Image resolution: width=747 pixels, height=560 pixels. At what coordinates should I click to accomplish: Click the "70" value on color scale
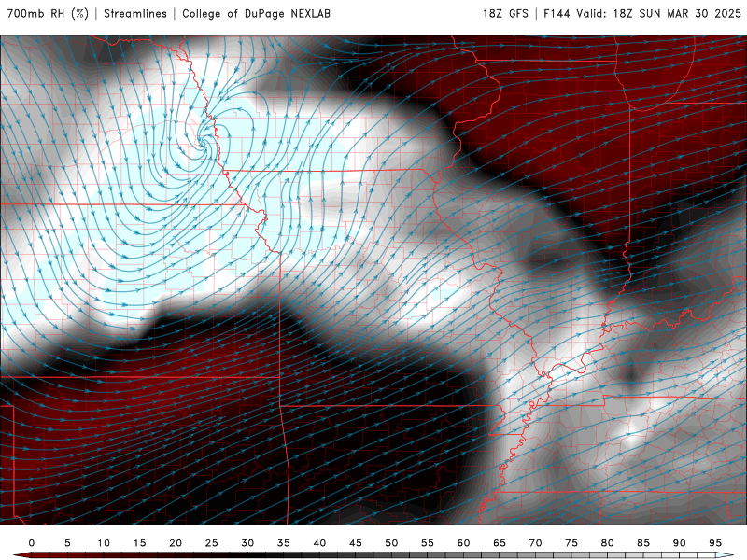pyautogui.click(x=535, y=543)
